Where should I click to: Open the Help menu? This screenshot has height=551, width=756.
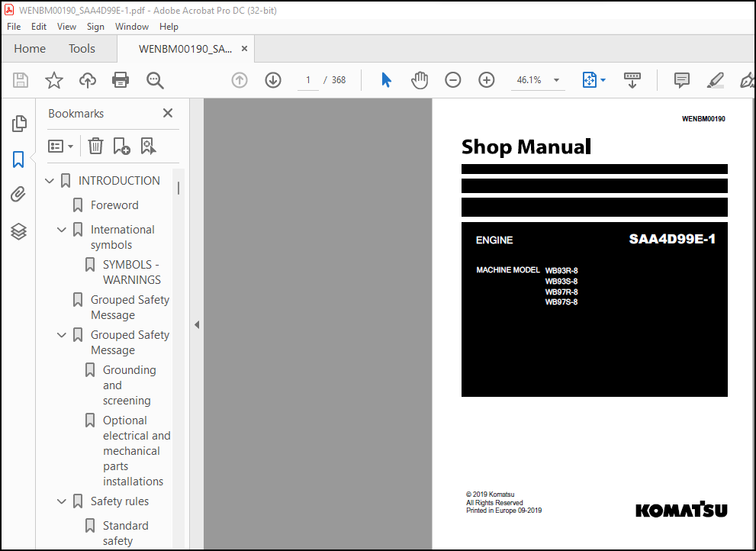pos(169,27)
